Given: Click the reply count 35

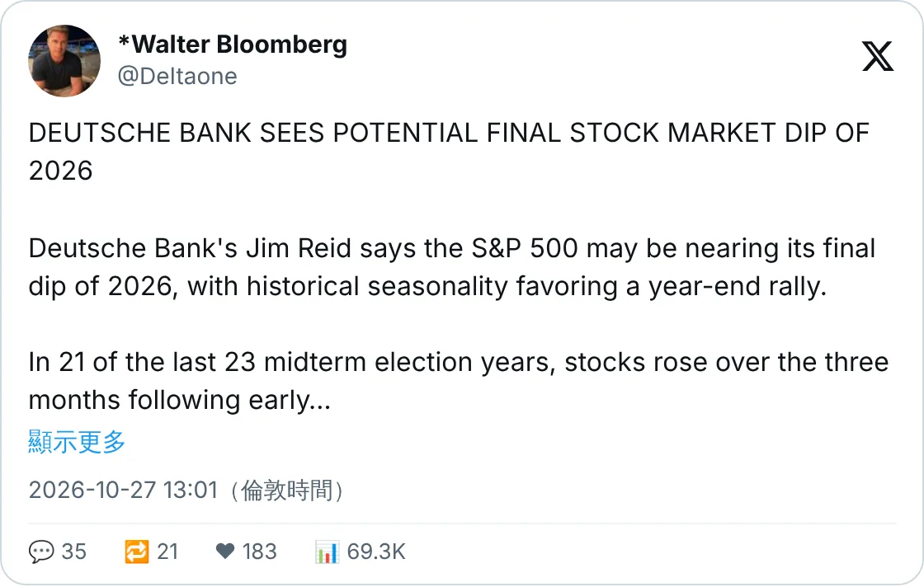Looking at the screenshot, I should click(73, 552).
